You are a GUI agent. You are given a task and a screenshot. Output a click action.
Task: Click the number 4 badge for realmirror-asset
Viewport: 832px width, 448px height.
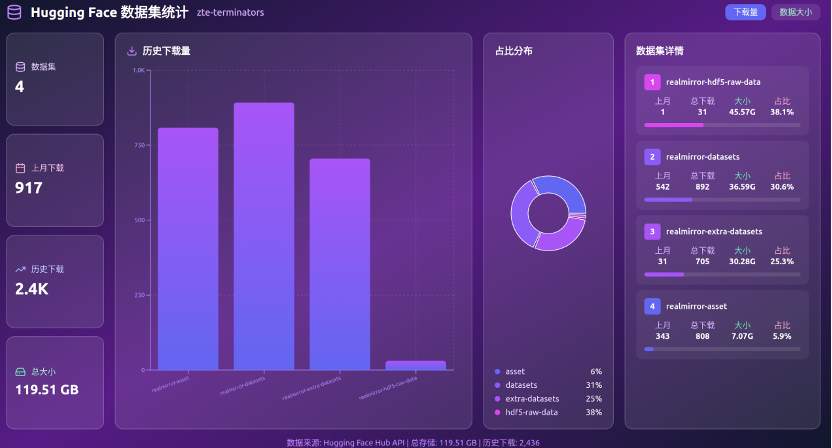[652, 306]
